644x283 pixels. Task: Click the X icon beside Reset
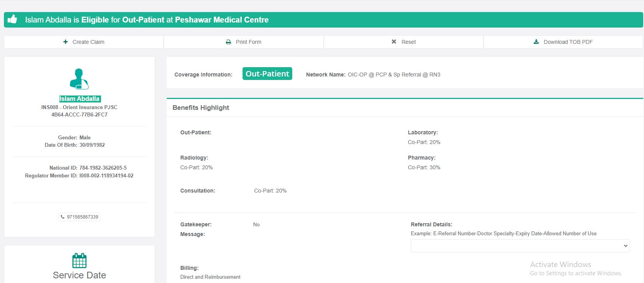pos(394,42)
